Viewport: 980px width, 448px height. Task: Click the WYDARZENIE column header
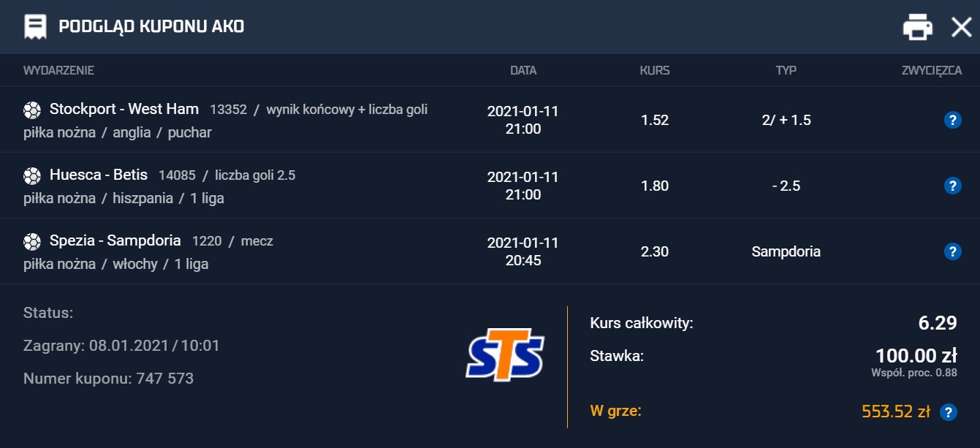coord(58,71)
